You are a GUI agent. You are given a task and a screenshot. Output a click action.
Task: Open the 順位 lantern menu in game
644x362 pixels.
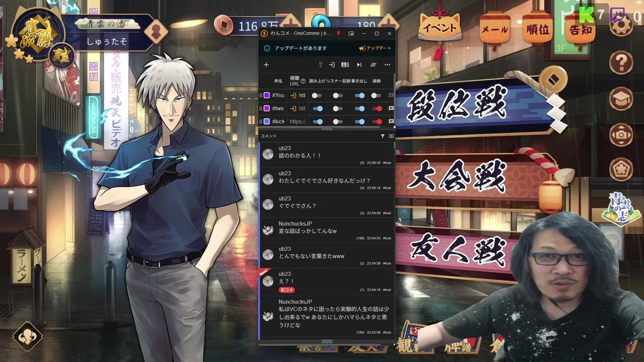click(x=537, y=30)
